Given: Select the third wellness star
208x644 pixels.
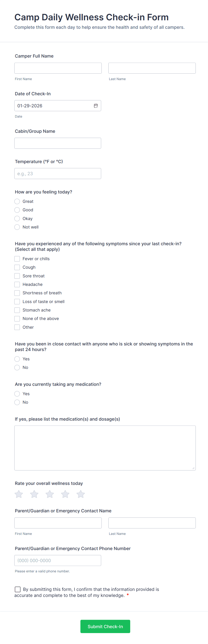Looking at the screenshot, I should pos(50,494).
